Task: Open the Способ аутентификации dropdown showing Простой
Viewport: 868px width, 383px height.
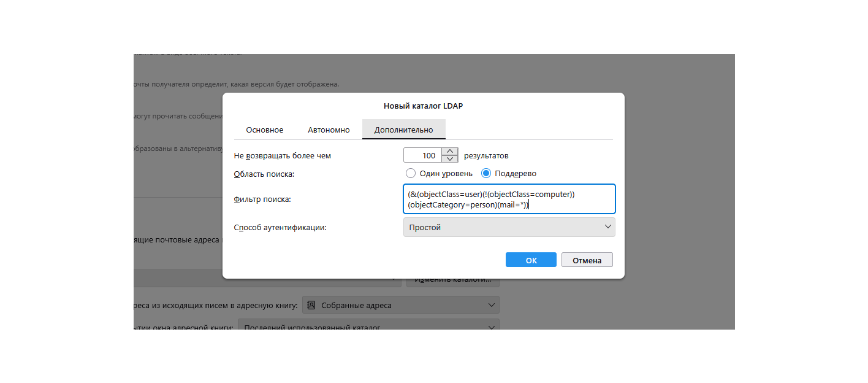Action: coord(509,227)
